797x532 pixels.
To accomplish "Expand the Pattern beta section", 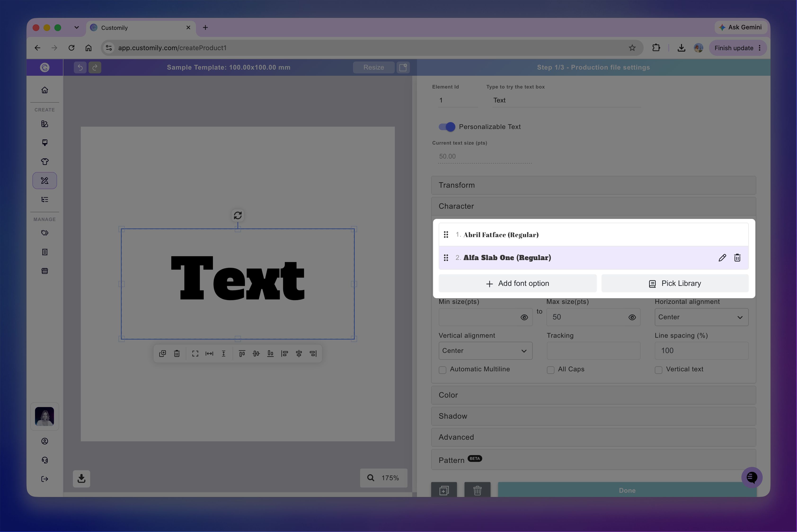I will point(593,459).
